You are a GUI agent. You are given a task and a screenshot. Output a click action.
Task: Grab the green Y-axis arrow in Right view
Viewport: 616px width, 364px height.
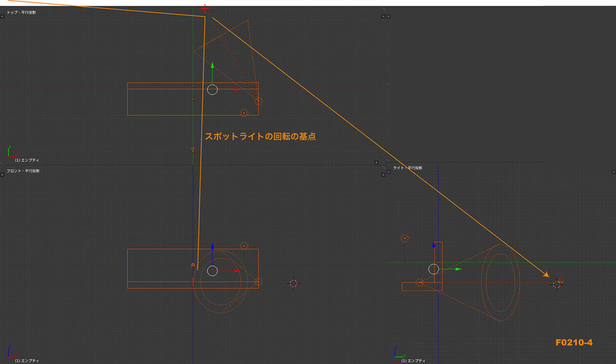click(x=457, y=269)
